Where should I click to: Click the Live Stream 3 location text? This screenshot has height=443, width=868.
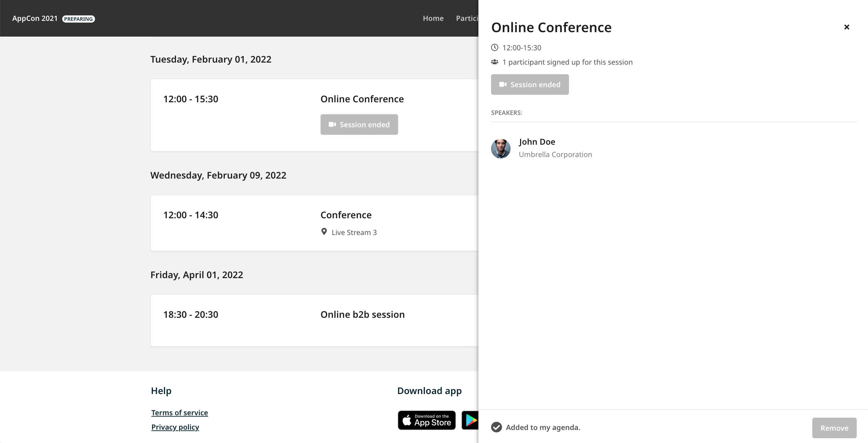point(354,233)
